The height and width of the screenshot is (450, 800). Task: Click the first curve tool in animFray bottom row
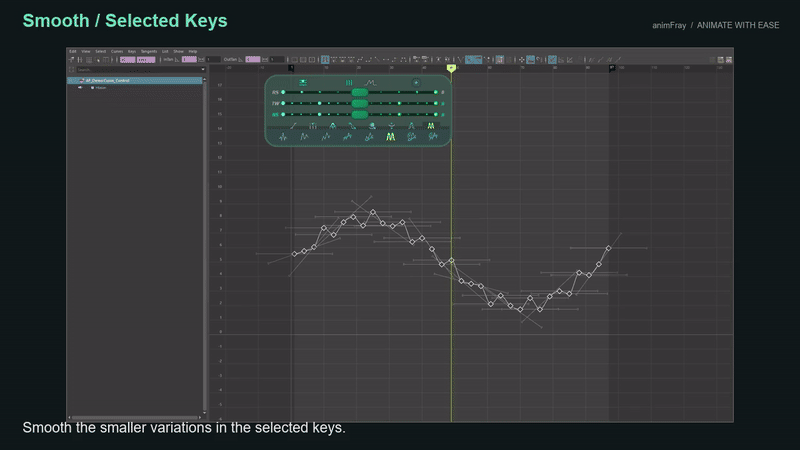coord(283,137)
